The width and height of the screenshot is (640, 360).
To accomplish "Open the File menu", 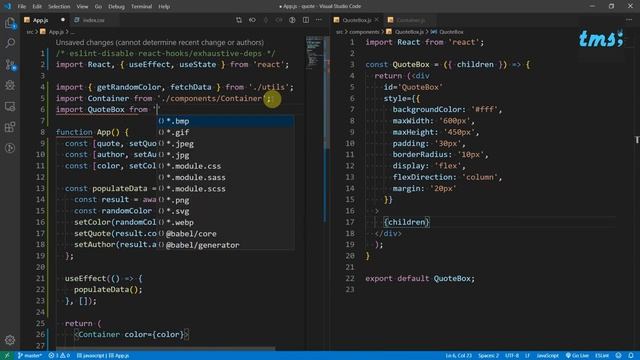I will click(22, 7).
